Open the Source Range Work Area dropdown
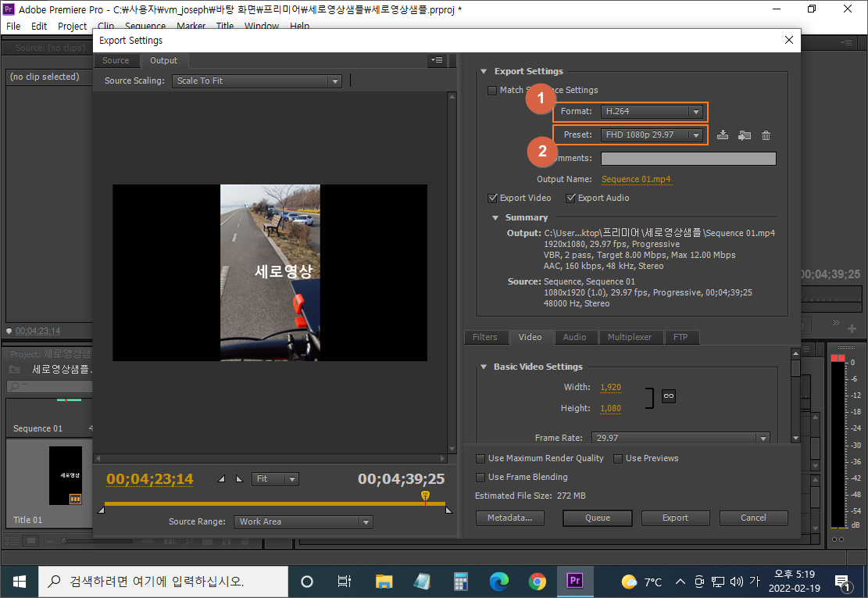868x598 pixels. click(303, 521)
